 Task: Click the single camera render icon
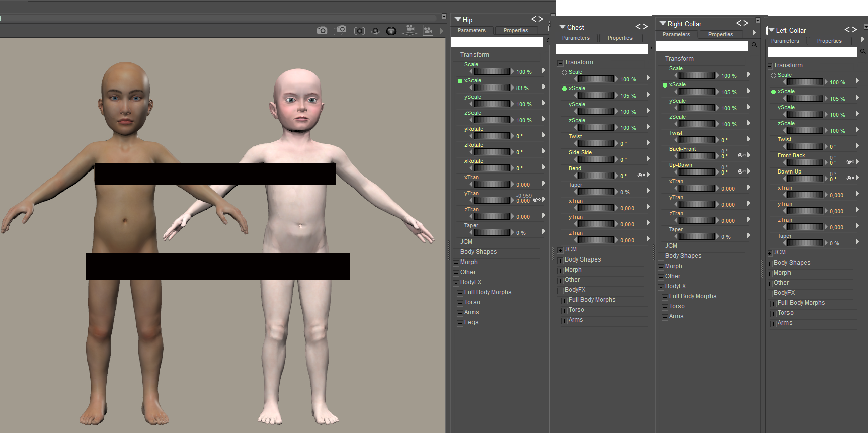point(322,31)
